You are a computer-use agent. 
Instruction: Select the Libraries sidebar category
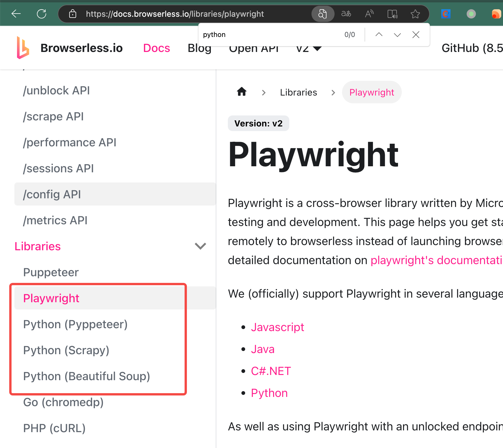click(x=38, y=246)
